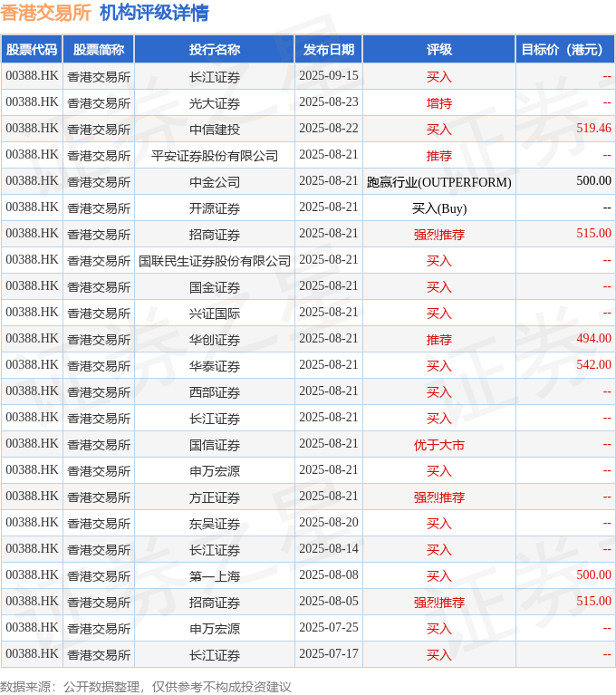This screenshot has width=616, height=695.
Task: Select the 优于大市 rating cell
Action: coord(438,445)
